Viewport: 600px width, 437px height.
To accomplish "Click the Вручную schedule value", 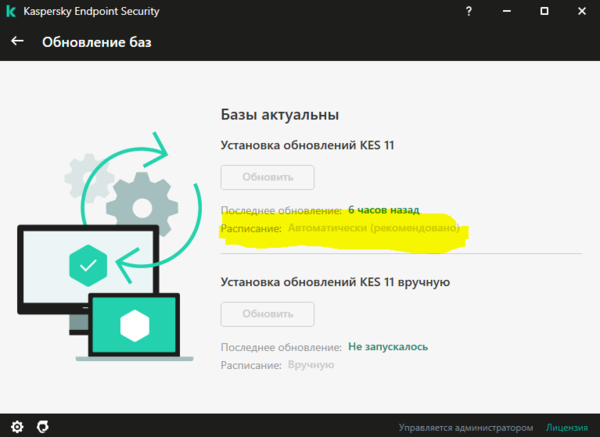I will [x=311, y=365].
